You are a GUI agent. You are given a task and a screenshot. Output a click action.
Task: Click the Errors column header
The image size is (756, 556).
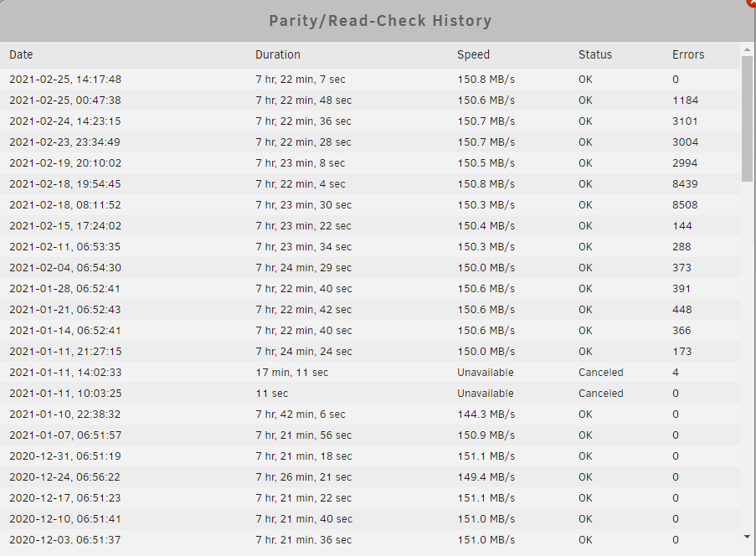click(688, 54)
